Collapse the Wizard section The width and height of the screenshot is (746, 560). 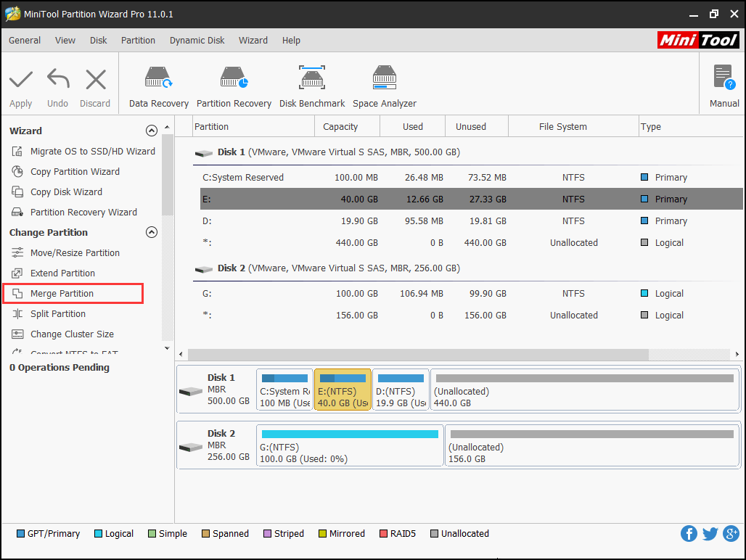pos(152,131)
